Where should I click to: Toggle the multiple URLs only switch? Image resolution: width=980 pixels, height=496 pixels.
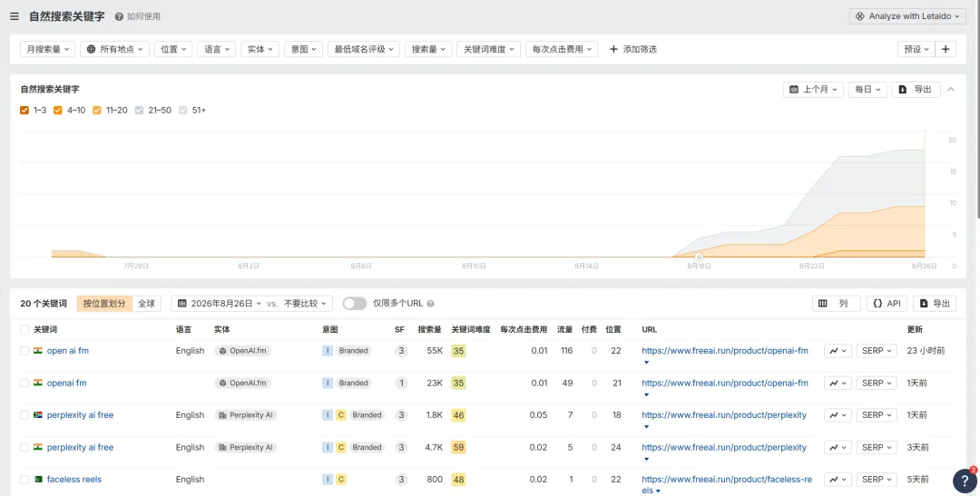pyautogui.click(x=355, y=304)
